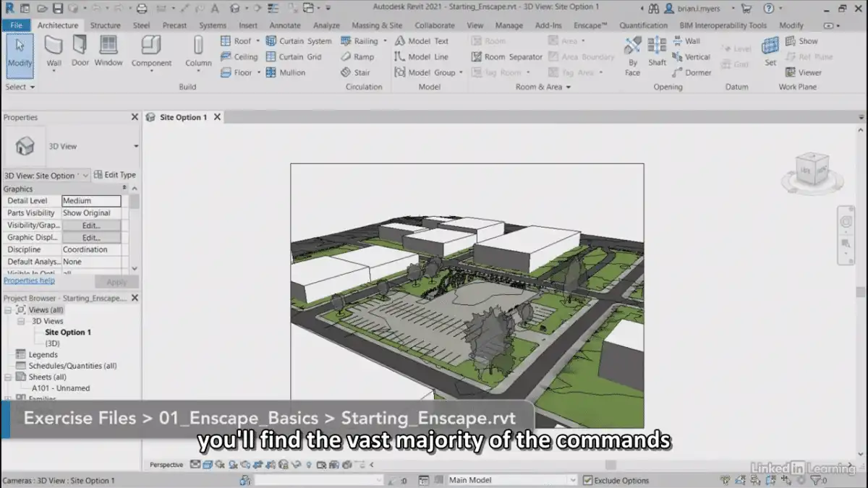Select the Door tool
This screenshot has height=488, width=868.
[x=80, y=51]
